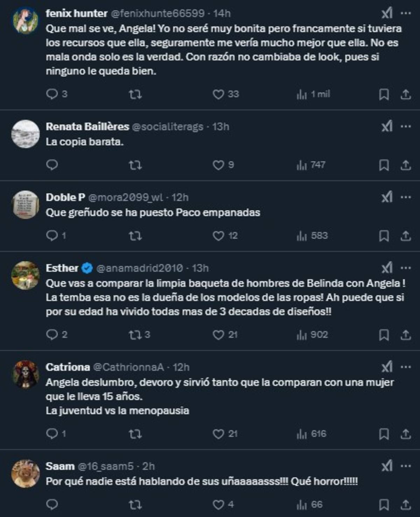420x517 pixels.
Task: Open more options on fenix hunter's tweet
Action: point(405,13)
